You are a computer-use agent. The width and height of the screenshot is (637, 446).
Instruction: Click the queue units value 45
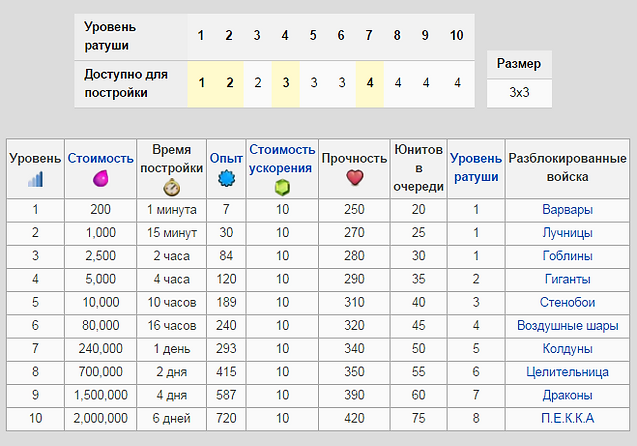[x=418, y=325]
